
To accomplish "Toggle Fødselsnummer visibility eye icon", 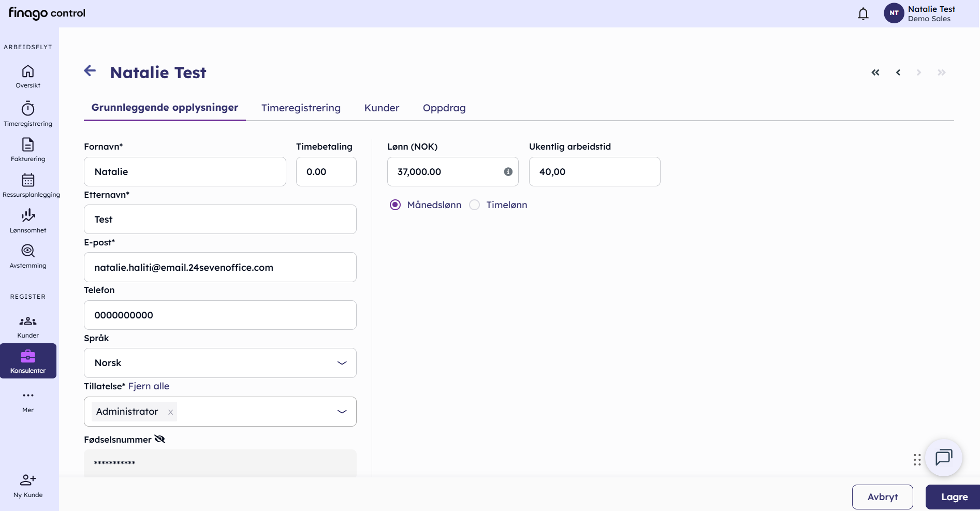I will point(160,439).
